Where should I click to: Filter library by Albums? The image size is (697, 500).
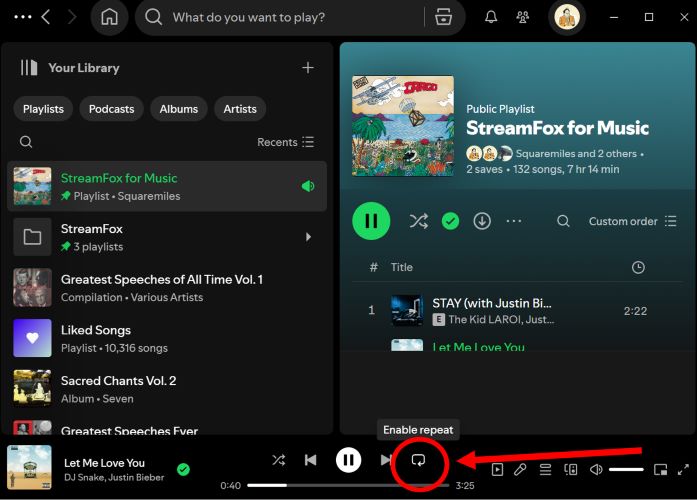(x=179, y=109)
